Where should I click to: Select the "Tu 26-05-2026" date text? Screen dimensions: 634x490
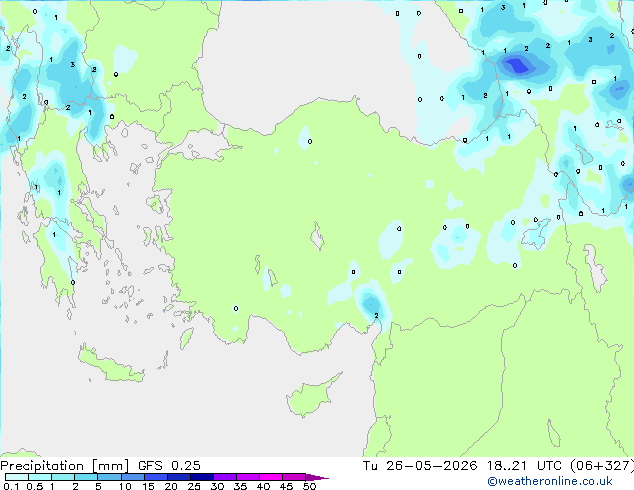pyautogui.click(x=420, y=466)
